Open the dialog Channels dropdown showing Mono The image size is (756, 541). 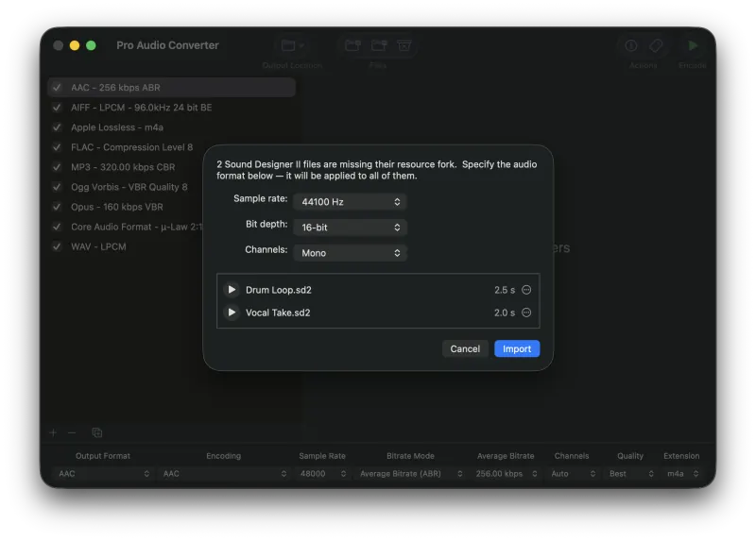(350, 252)
